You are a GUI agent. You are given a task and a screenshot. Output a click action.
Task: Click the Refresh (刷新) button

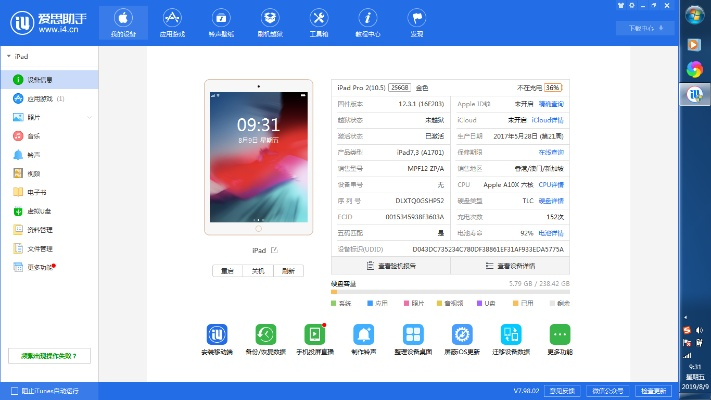point(288,271)
